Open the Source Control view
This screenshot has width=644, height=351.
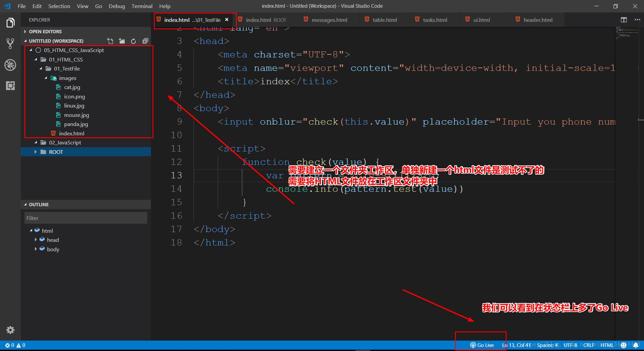[x=10, y=43]
